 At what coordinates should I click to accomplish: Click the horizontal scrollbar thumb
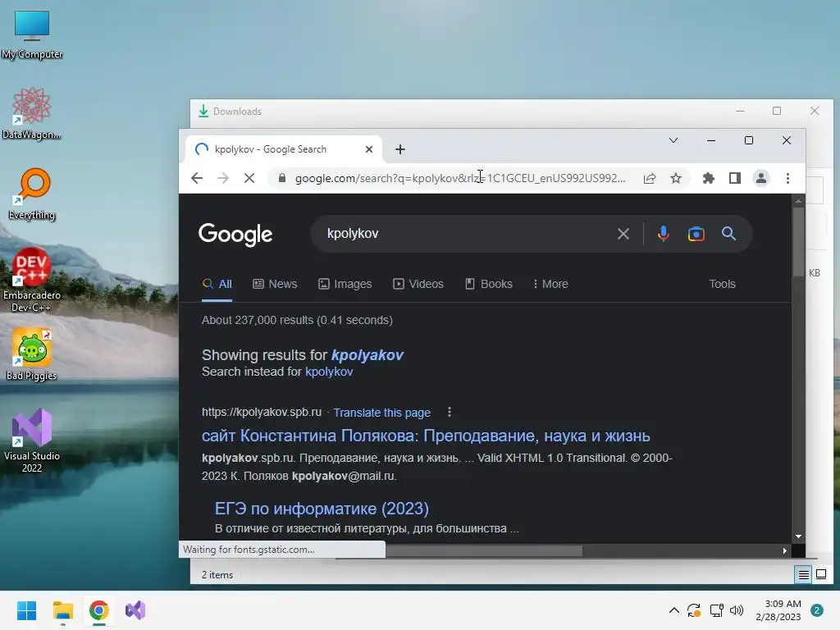(x=484, y=550)
